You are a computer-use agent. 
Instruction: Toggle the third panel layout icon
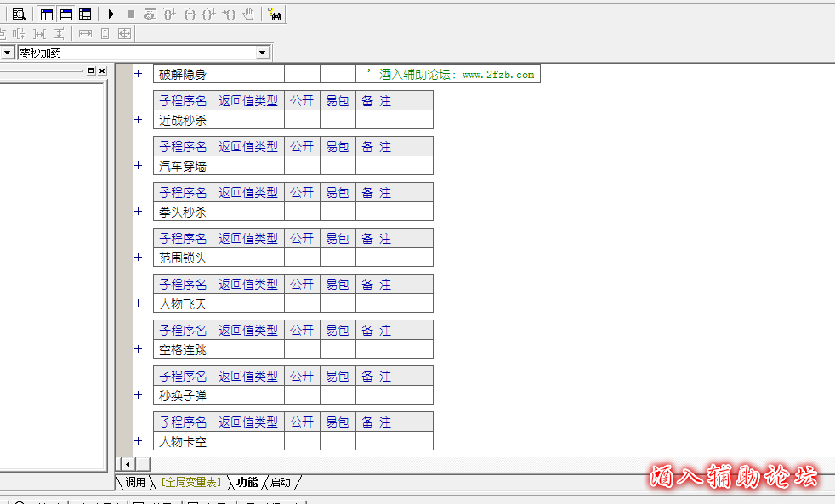[85, 14]
